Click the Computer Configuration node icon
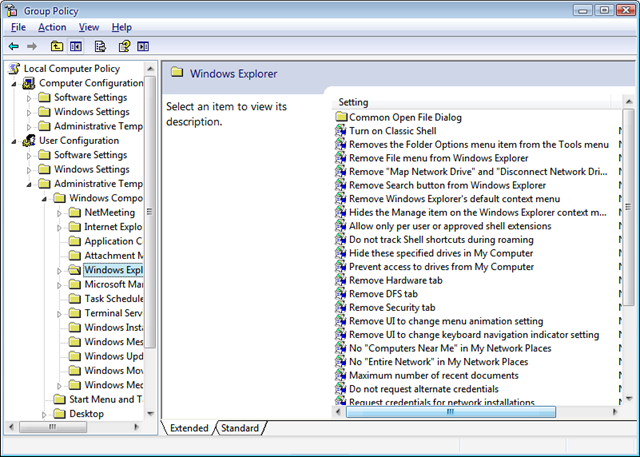 (29, 83)
